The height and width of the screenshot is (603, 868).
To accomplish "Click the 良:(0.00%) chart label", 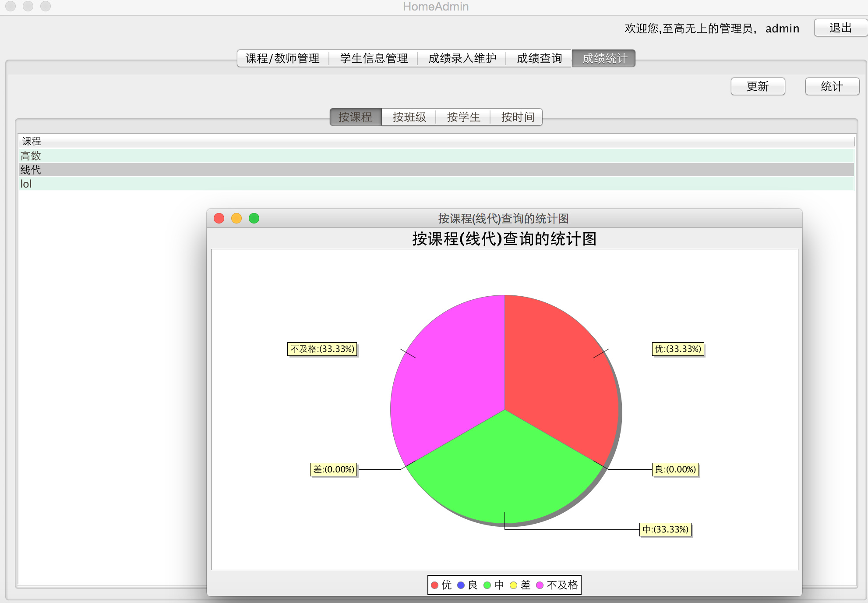I will tap(675, 469).
